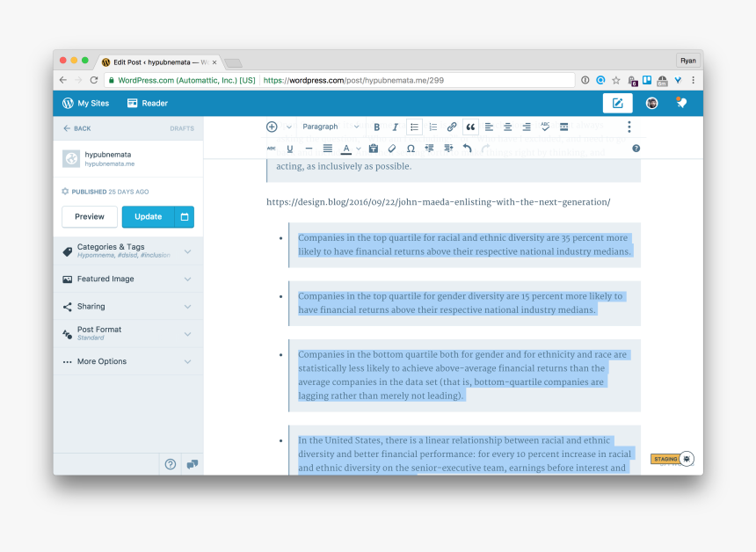The width and height of the screenshot is (756, 552).
Task: Decrease the indent
Action: [429, 149]
